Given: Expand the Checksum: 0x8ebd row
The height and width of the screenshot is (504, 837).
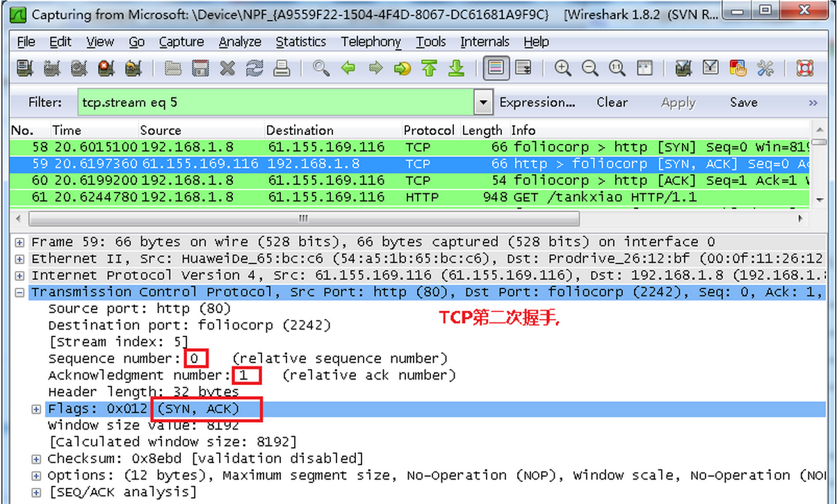Looking at the screenshot, I should (36, 459).
